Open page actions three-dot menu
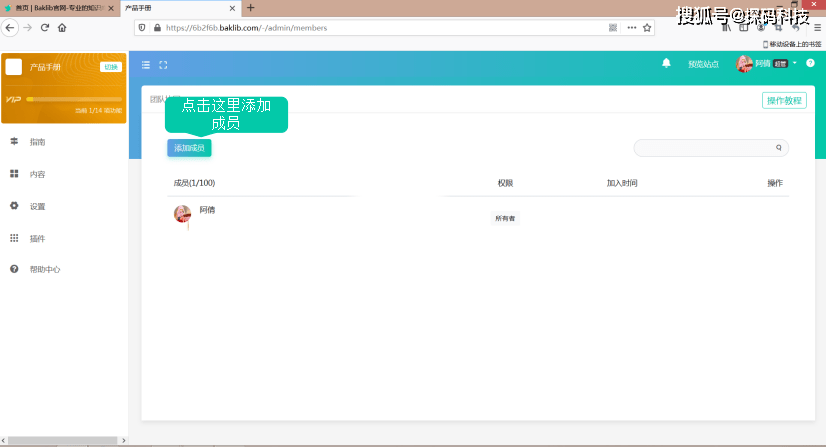Screen dimensions: 826x447 coord(632,28)
